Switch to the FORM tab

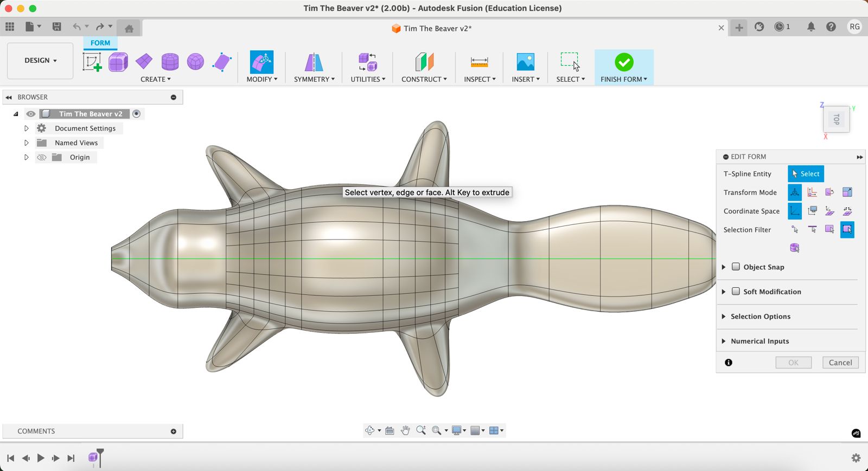100,43
